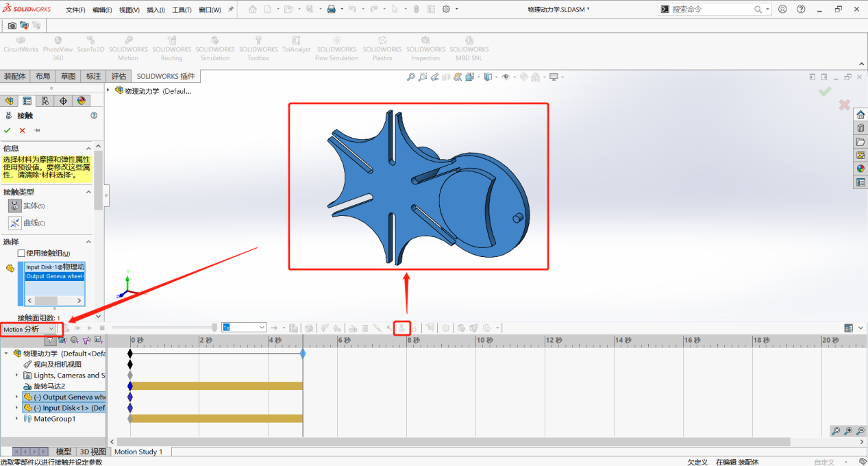Open the 插入(I) menu
This screenshot has height=466, width=868.
pyautogui.click(x=156, y=9)
